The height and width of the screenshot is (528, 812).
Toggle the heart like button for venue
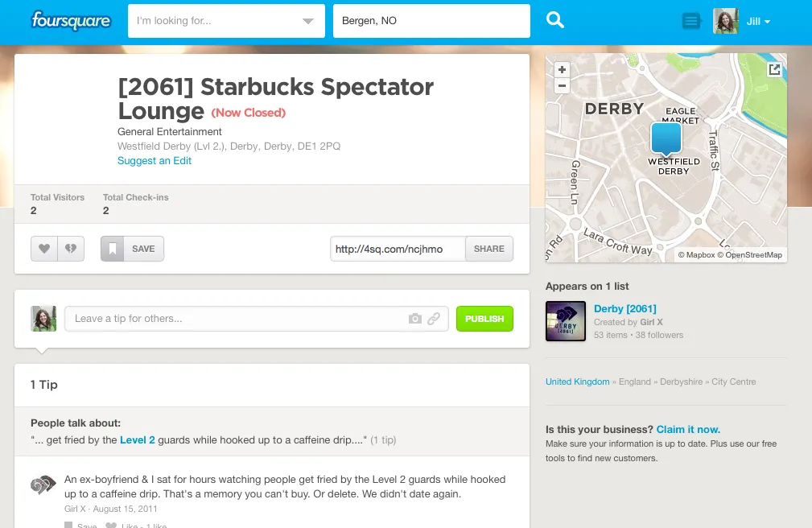point(44,249)
